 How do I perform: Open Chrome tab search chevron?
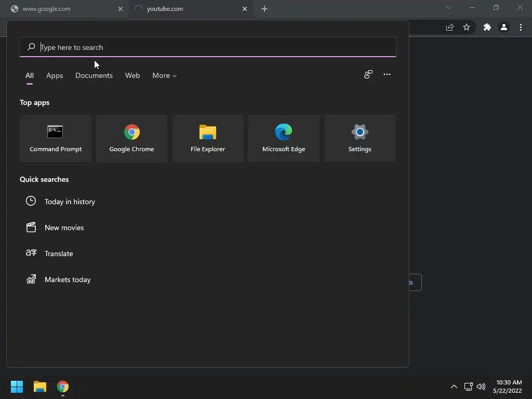[x=448, y=7]
